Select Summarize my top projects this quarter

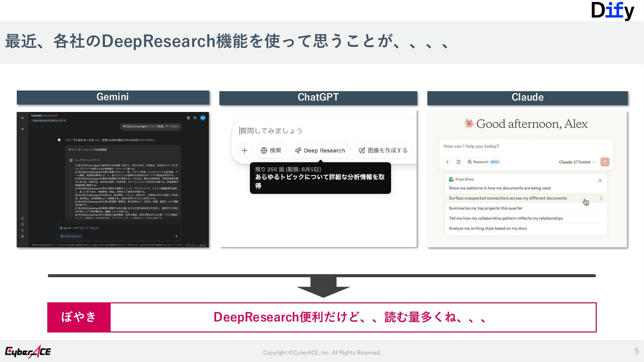pyautogui.click(x=526, y=208)
